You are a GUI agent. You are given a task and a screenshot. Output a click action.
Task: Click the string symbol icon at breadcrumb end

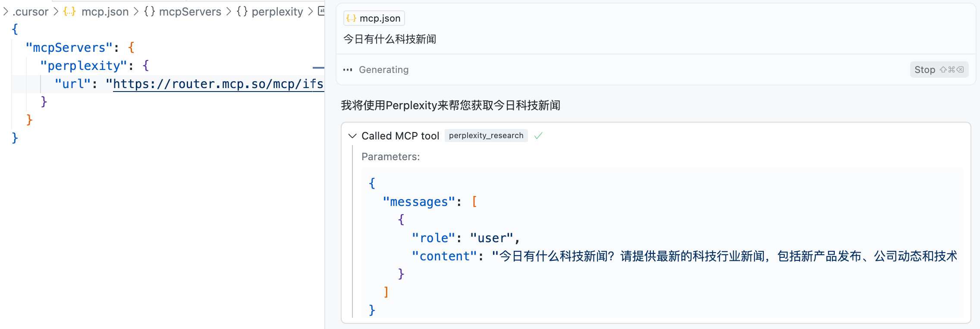pyautogui.click(x=321, y=11)
